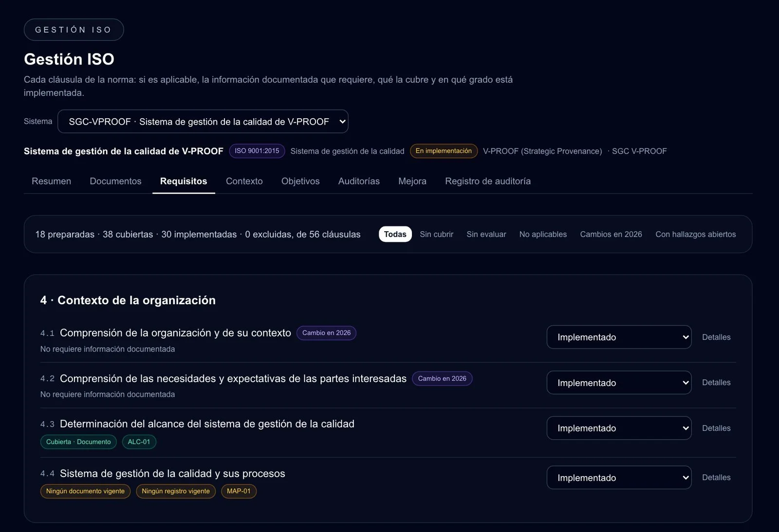View Detalles of clause 4.3
779x532 pixels.
click(716, 428)
